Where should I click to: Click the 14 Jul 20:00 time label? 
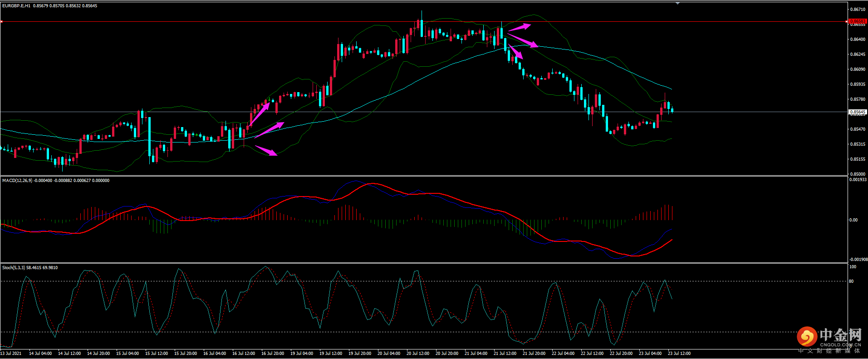[98, 354]
